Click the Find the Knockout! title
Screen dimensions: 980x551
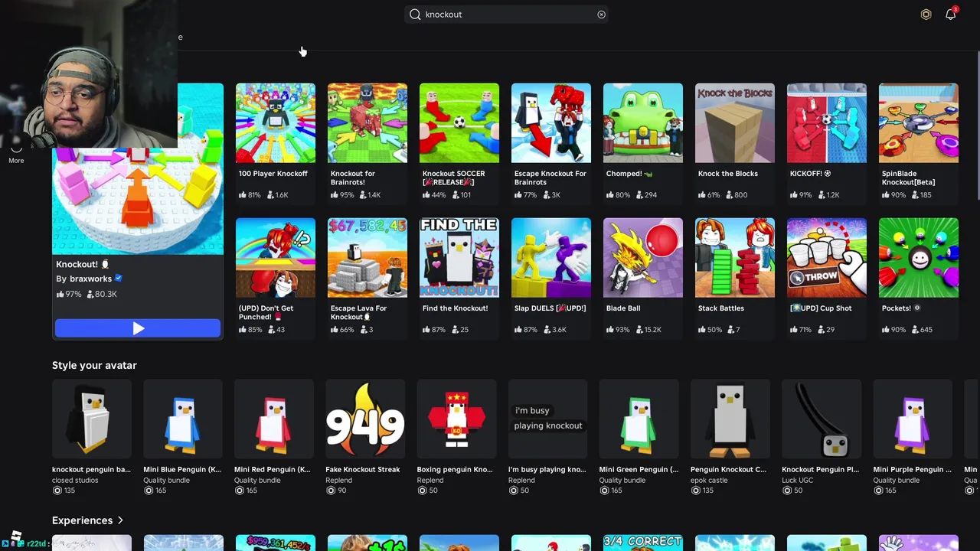[455, 308]
